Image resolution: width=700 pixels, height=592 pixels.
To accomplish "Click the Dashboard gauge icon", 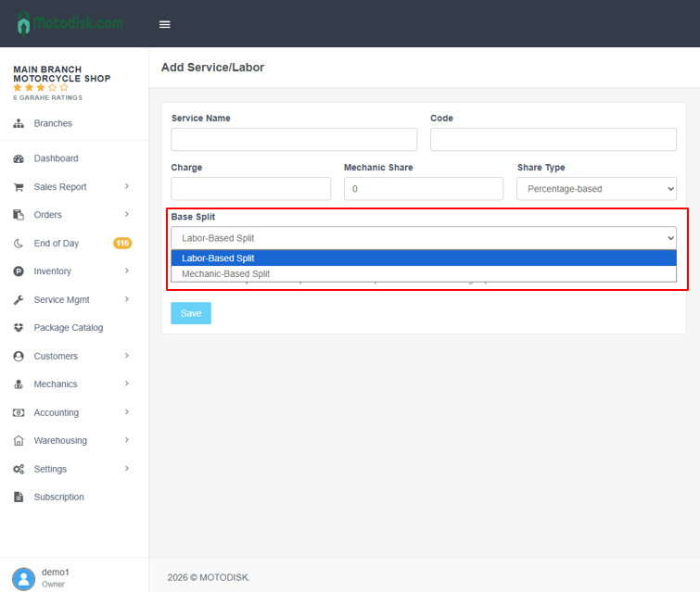I will 19,158.
